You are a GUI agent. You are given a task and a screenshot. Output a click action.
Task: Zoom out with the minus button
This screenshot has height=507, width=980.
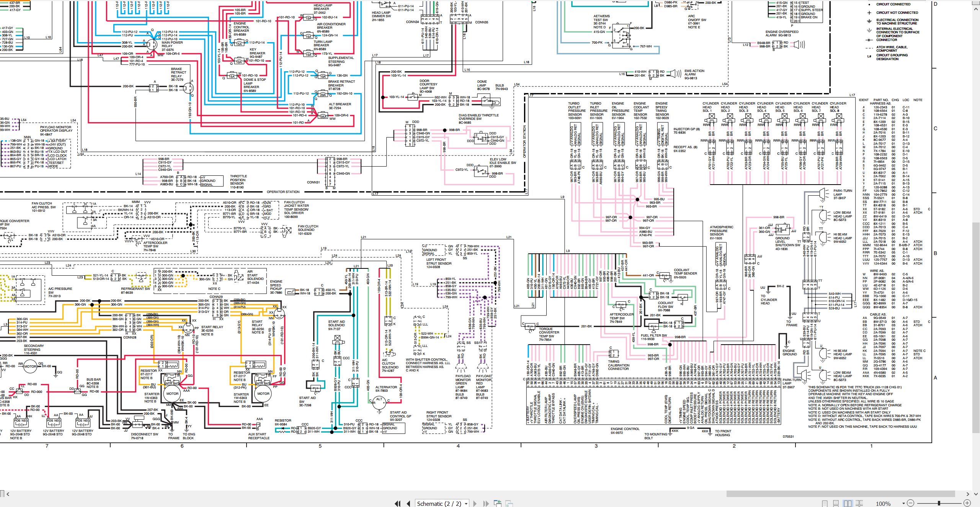[911, 503]
